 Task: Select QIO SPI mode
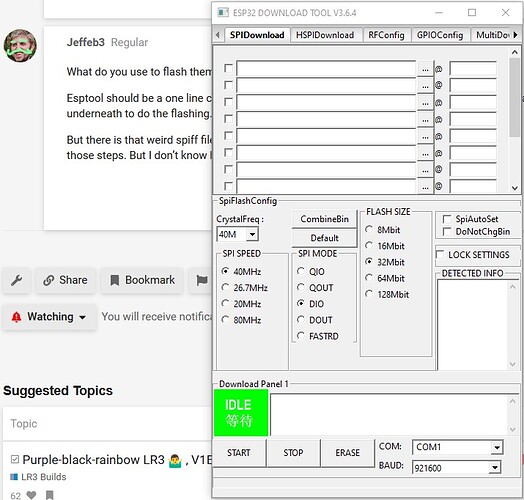[x=301, y=271]
